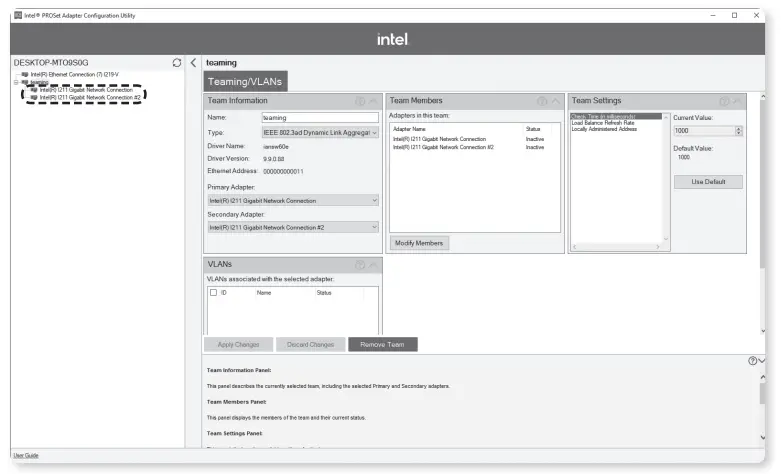
Task: Click the Ethernet Address value 000000000011
Action: 283,171
